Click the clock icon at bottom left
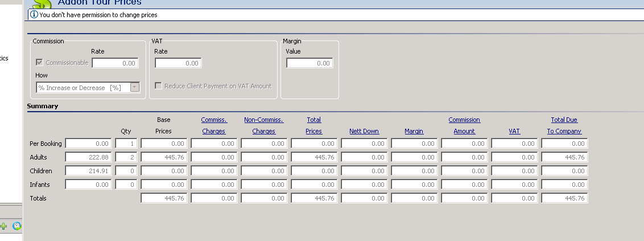 (17, 226)
